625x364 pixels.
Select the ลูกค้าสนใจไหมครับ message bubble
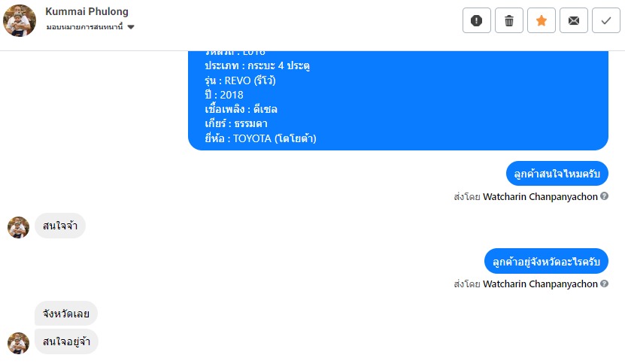[557, 174]
